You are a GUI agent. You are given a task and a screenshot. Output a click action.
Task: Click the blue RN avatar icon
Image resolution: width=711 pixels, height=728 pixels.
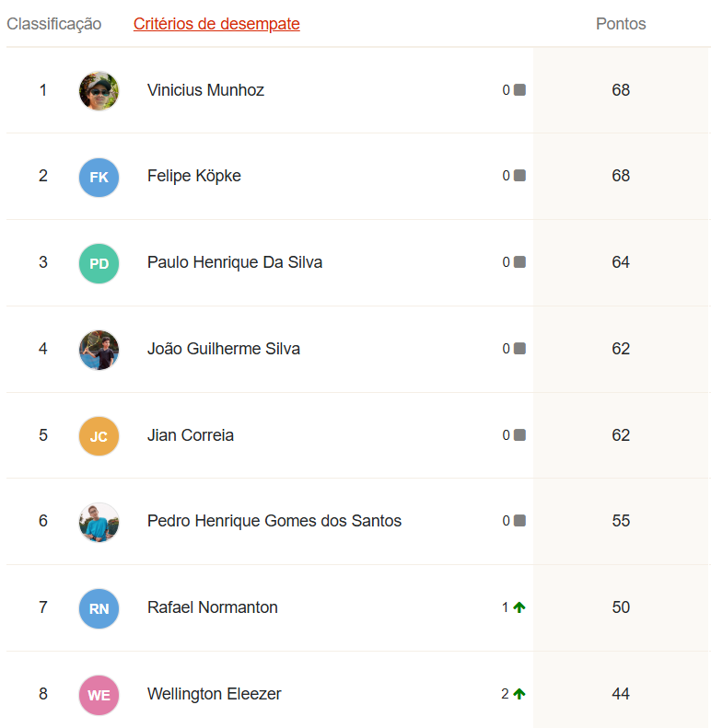[99, 608]
